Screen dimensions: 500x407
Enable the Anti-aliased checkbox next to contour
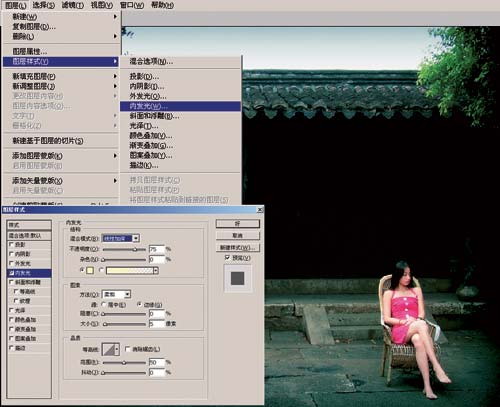(x=127, y=349)
